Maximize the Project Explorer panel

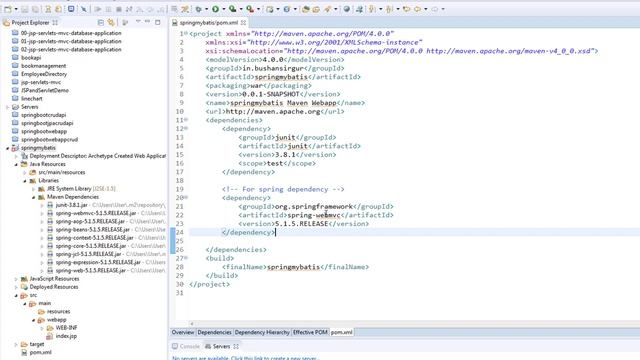pos(158,22)
